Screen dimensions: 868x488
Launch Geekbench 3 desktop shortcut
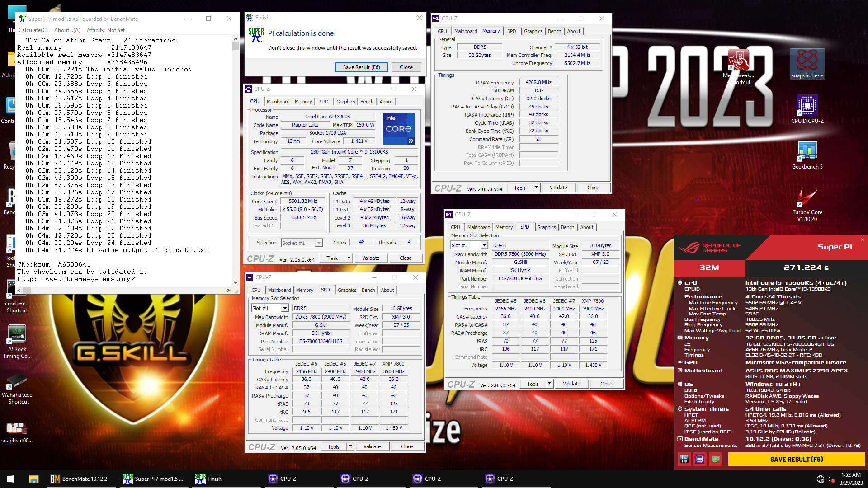coord(807,155)
